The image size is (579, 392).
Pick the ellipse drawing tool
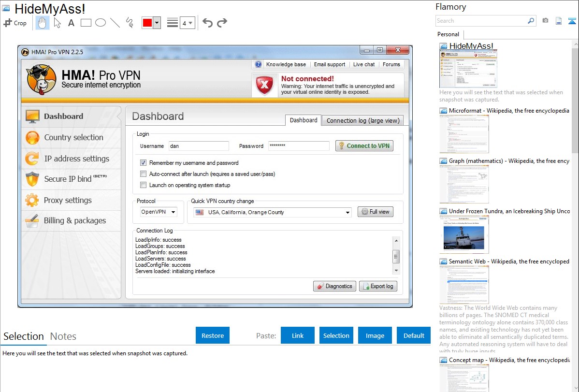tap(101, 23)
